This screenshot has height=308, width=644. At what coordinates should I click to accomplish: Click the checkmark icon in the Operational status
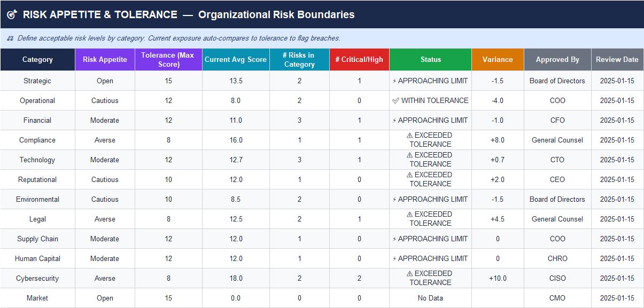[x=395, y=100]
